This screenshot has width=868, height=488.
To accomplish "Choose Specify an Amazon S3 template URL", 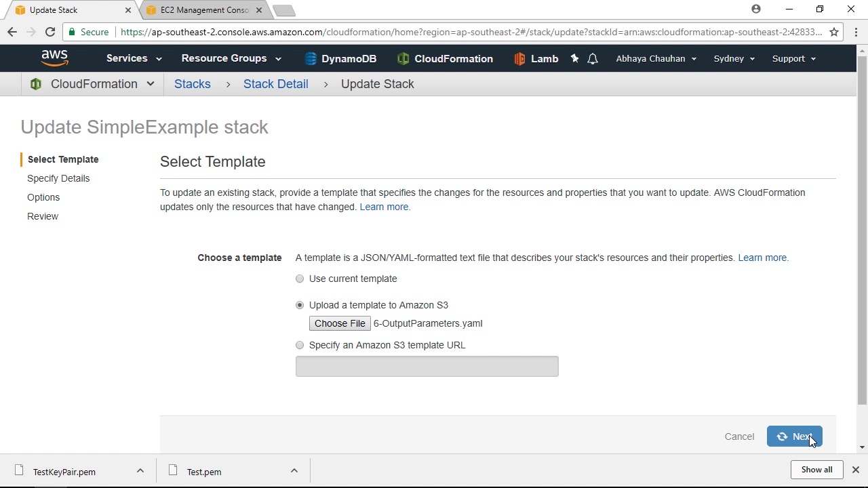I will coord(300,345).
